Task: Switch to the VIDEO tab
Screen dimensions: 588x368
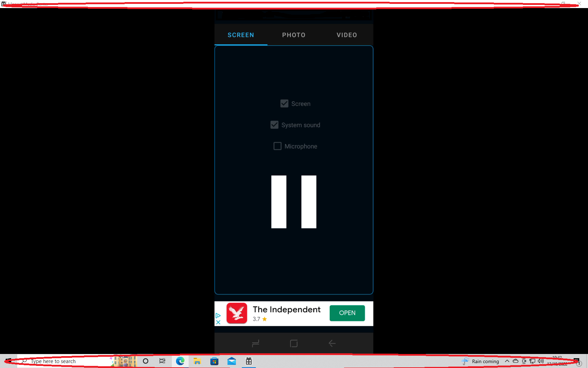Action: 346,35
